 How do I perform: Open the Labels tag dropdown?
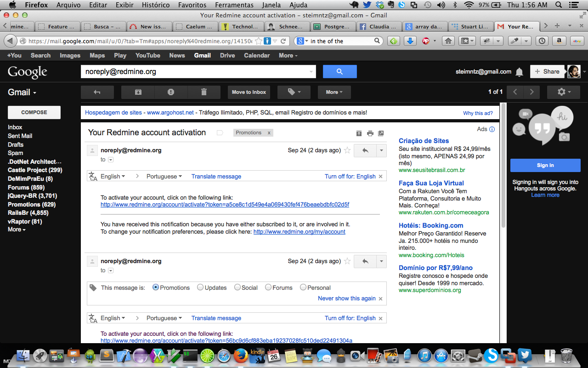[294, 92]
